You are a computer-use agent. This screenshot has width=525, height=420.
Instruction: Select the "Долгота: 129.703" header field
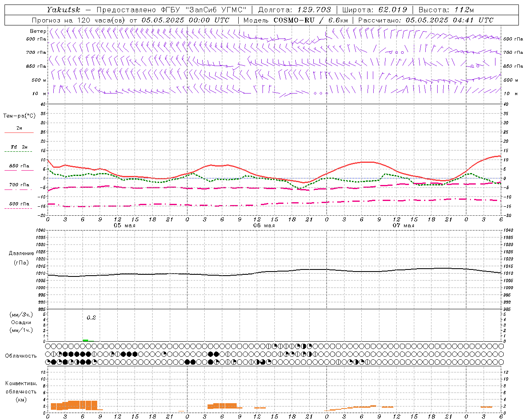click(x=294, y=10)
